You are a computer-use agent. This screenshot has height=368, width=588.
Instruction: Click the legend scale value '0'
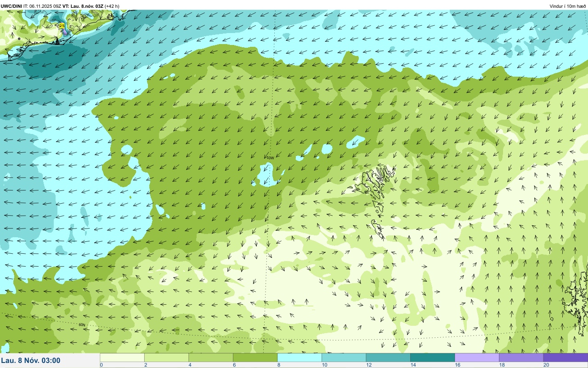click(101, 365)
